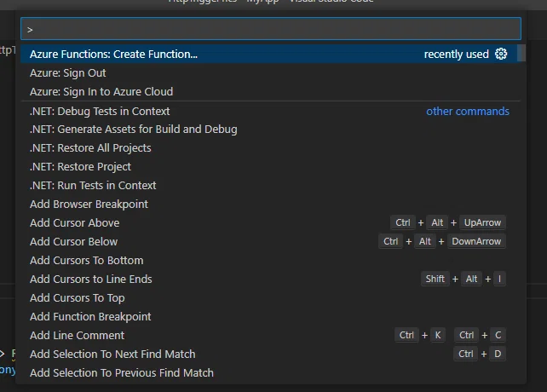Image resolution: width=547 pixels, height=392 pixels.
Task: Click the Shift key badge on Line Ends row
Action: [x=435, y=279]
